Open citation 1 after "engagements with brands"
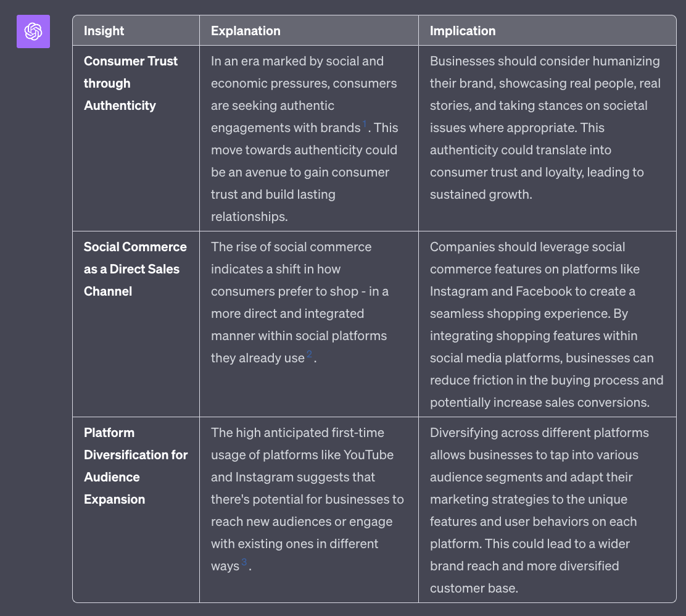The image size is (686, 616). [x=365, y=125]
